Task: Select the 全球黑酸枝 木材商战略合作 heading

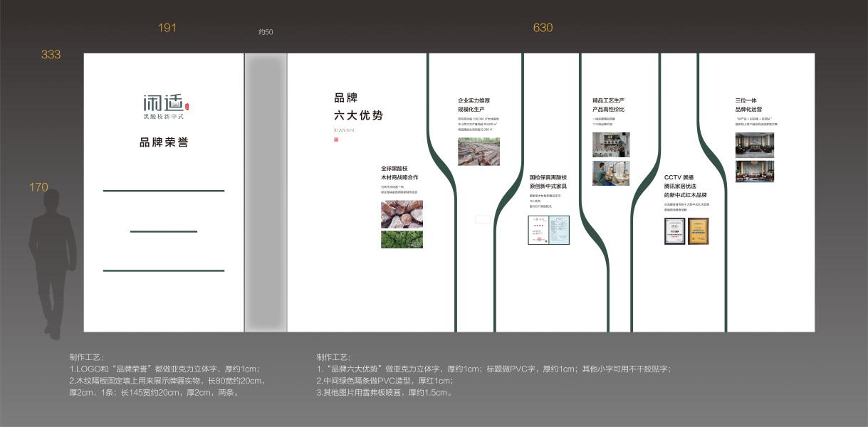Action: (x=399, y=172)
